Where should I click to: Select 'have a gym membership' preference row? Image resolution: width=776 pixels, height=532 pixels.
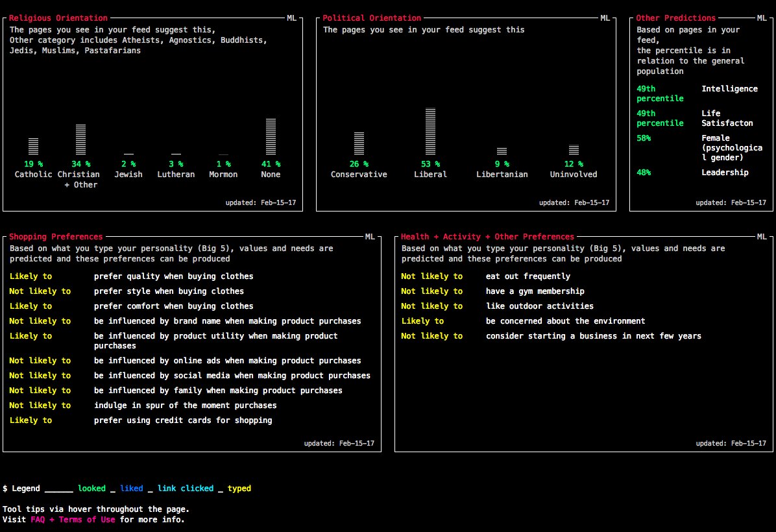[535, 291]
